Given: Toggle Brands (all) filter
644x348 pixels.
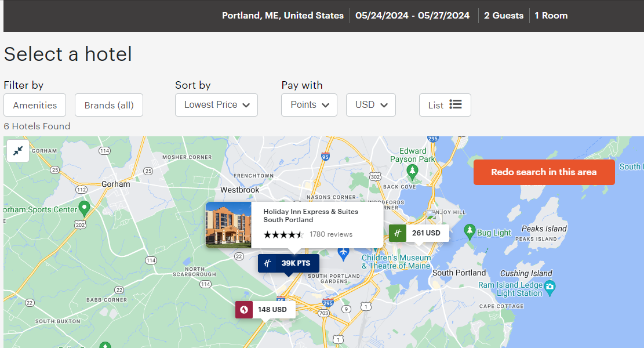Looking at the screenshot, I should [108, 105].
